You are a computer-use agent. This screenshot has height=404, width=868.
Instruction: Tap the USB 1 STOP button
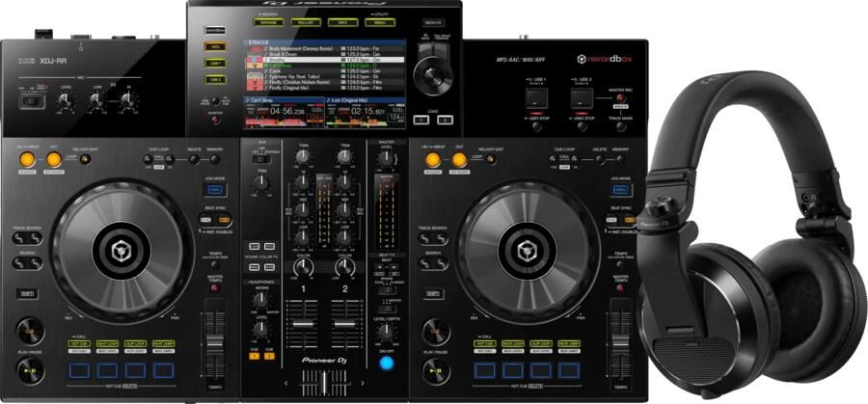[536, 126]
